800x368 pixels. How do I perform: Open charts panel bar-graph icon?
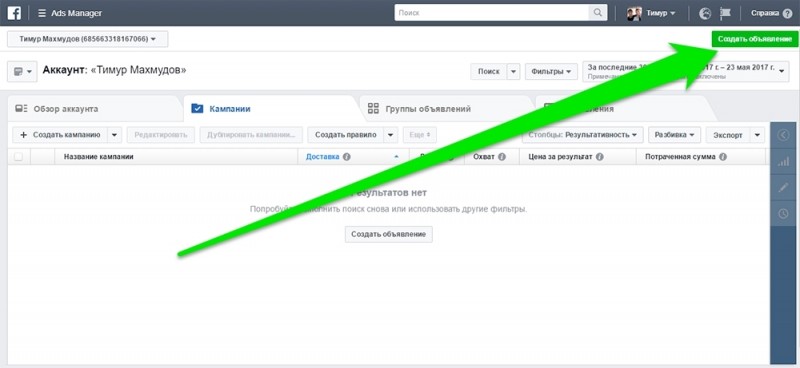(783, 161)
